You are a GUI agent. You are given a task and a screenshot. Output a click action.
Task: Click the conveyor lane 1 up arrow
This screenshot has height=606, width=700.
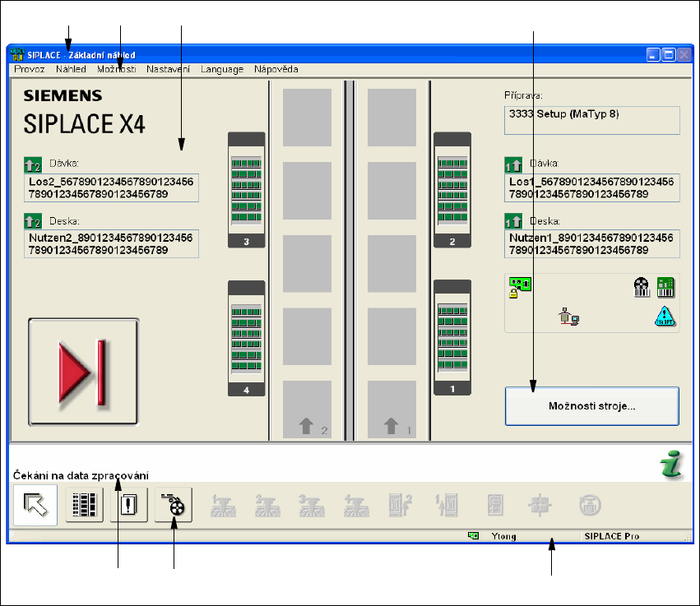[x=391, y=426]
